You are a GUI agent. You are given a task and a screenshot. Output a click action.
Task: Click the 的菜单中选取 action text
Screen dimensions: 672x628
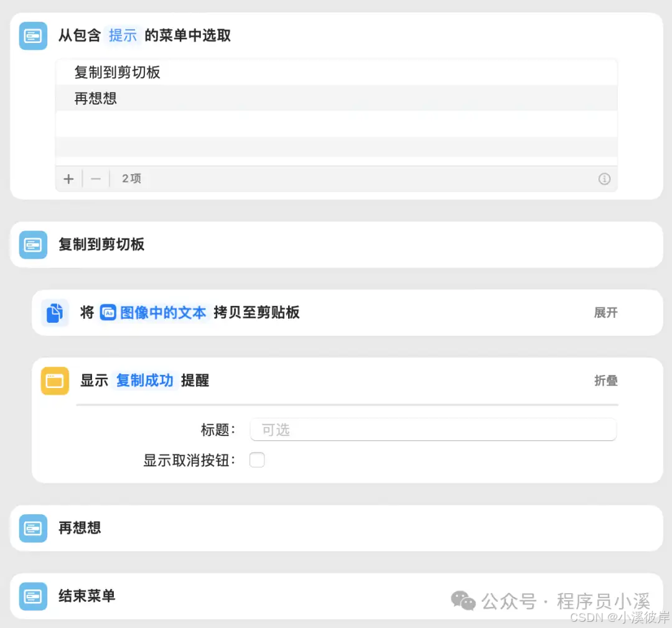188,35
